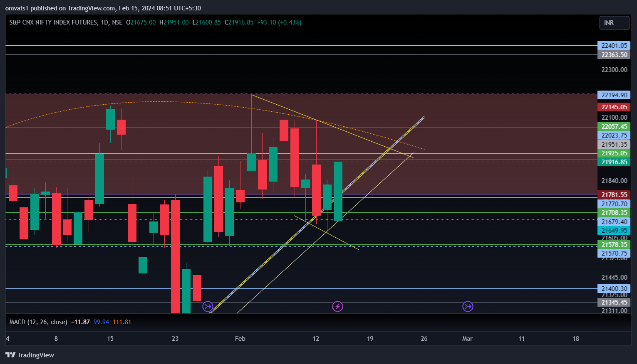Screen dimensions: 637x364
Task: Click the Feb label on the time axis
Action: pos(240,339)
